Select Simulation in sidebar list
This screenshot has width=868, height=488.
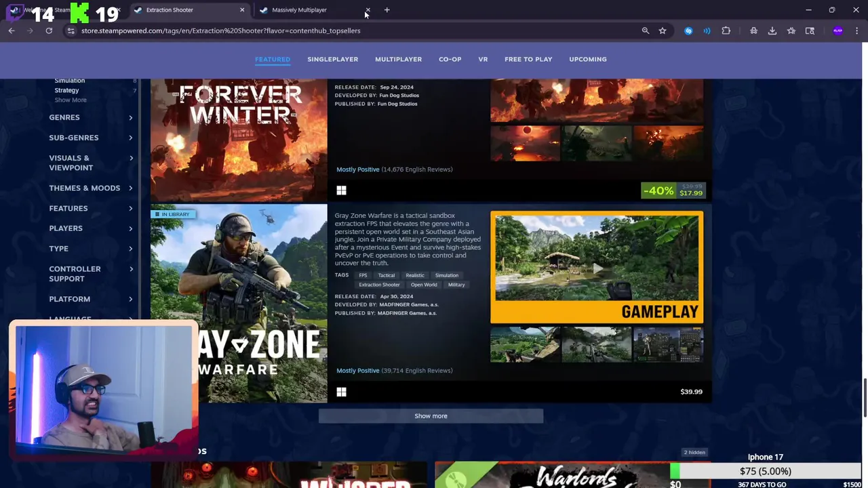(69, 81)
